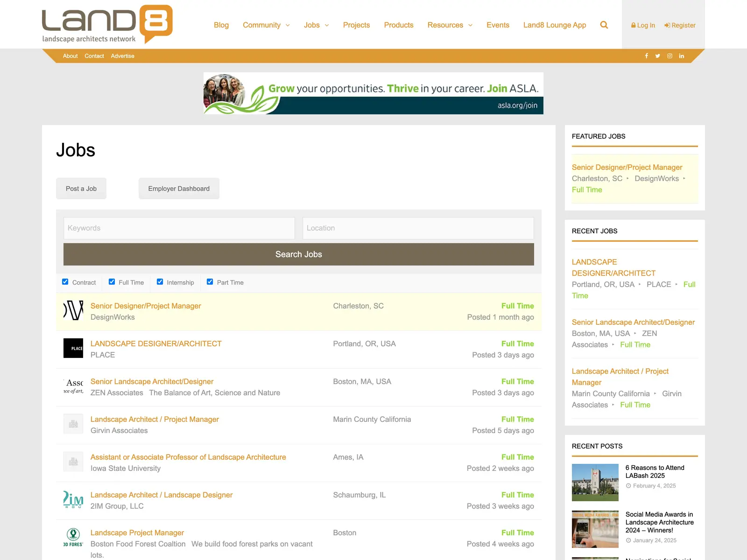Open the LABash 2025 post thumbnail

pyautogui.click(x=595, y=483)
